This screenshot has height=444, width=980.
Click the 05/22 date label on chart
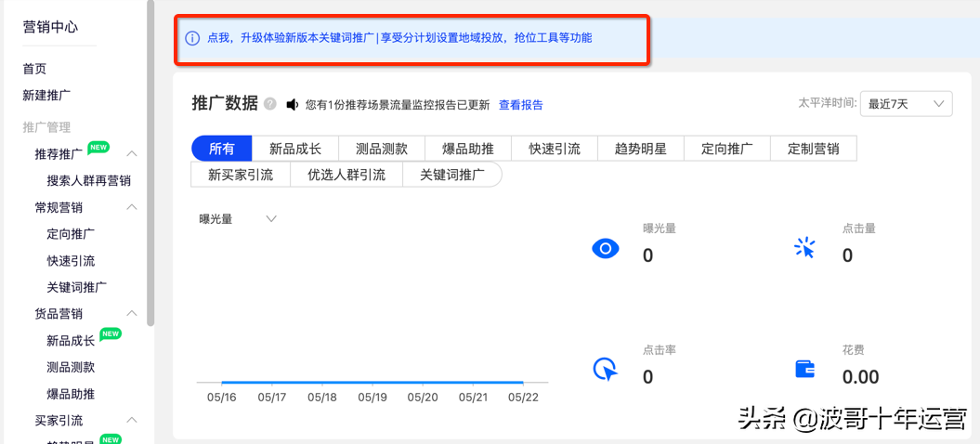pos(523,398)
